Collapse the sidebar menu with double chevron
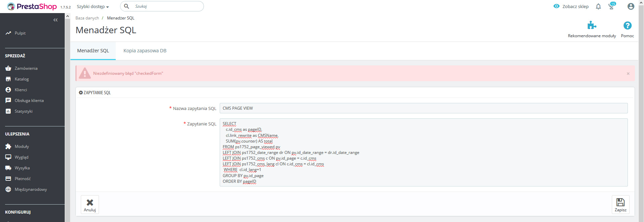The height and width of the screenshot is (222, 644). pos(56,20)
